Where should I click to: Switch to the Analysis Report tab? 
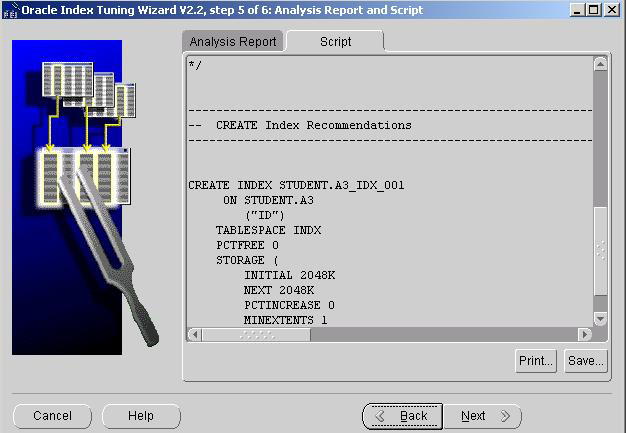point(233,42)
